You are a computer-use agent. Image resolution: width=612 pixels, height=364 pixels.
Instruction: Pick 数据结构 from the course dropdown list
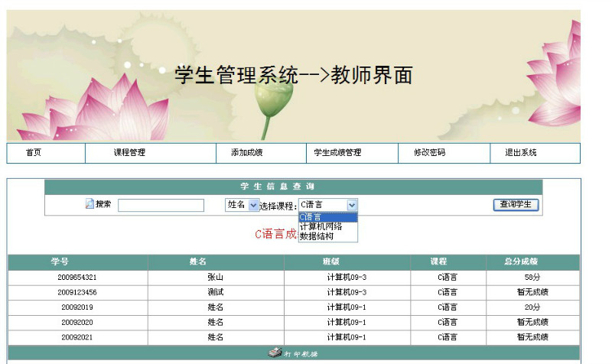328,236
